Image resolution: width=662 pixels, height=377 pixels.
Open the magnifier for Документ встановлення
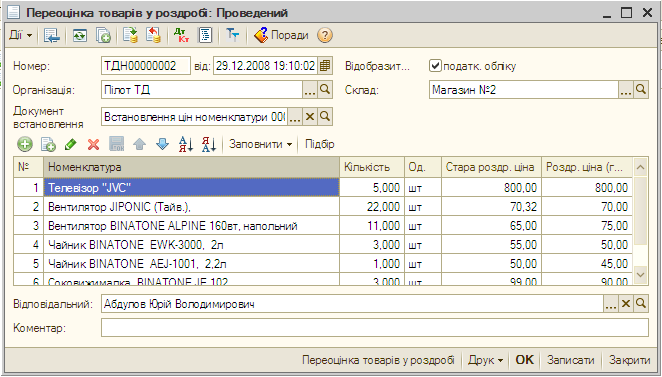[x=325, y=117]
